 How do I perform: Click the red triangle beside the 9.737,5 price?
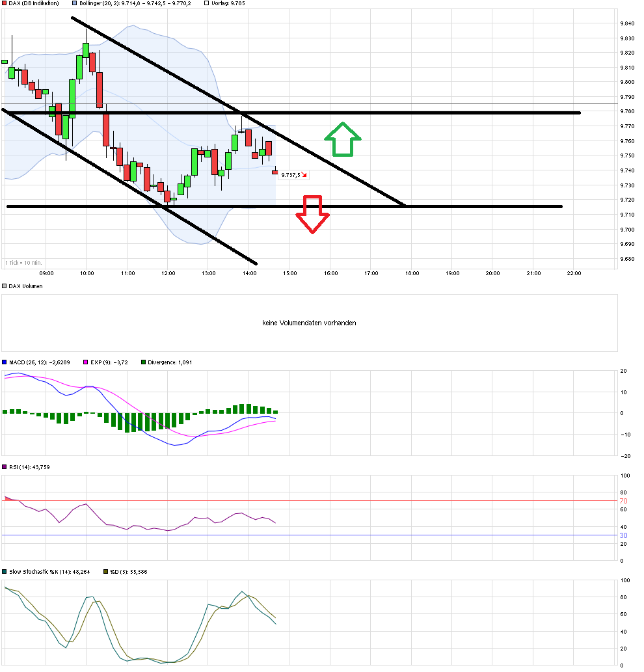click(x=303, y=174)
